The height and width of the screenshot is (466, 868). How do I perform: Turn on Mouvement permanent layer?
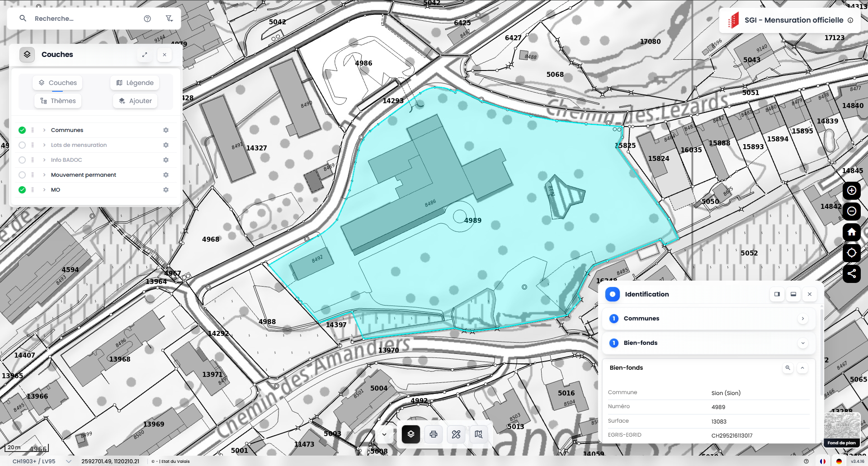coord(22,175)
